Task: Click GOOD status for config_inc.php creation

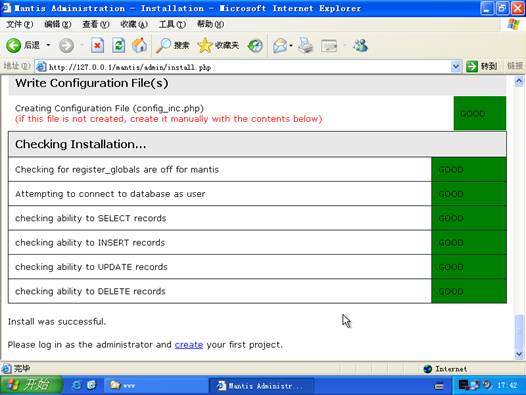Action: (x=480, y=113)
